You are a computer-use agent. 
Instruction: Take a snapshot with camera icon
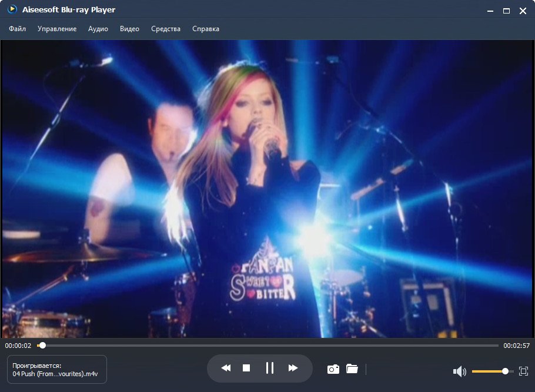333,369
